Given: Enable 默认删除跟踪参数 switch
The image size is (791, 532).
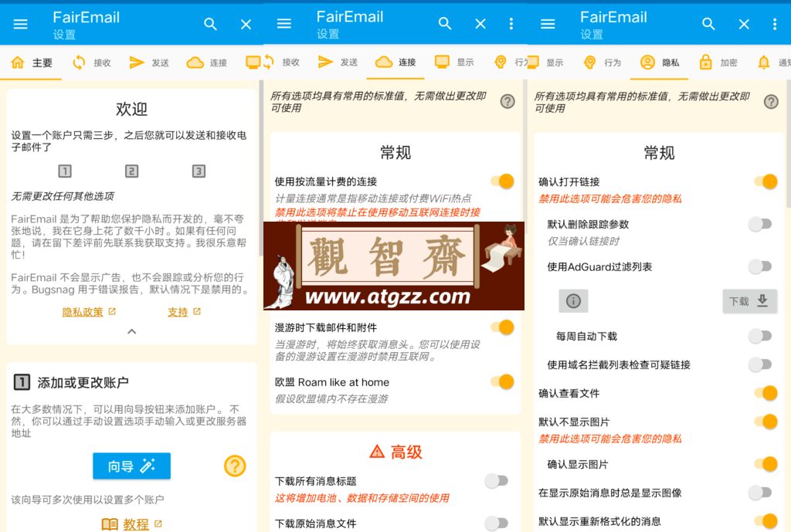Looking at the screenshot, I should pos(760,224).
